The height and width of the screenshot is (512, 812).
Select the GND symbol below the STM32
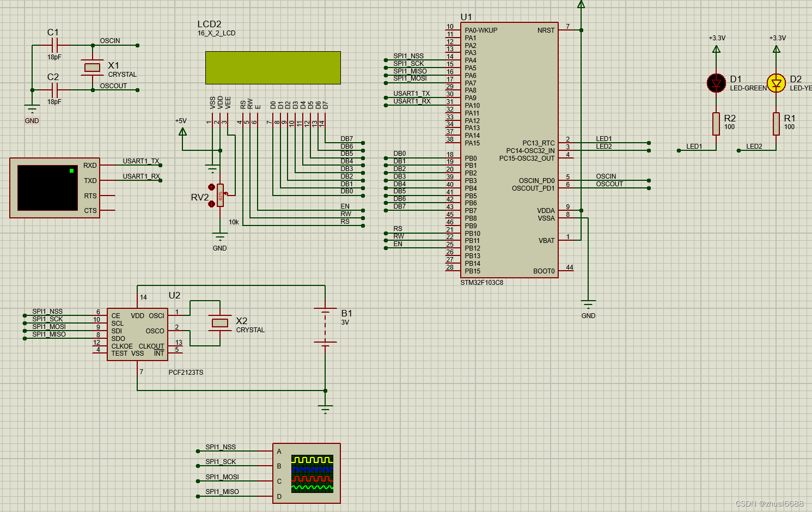point(588,302)
